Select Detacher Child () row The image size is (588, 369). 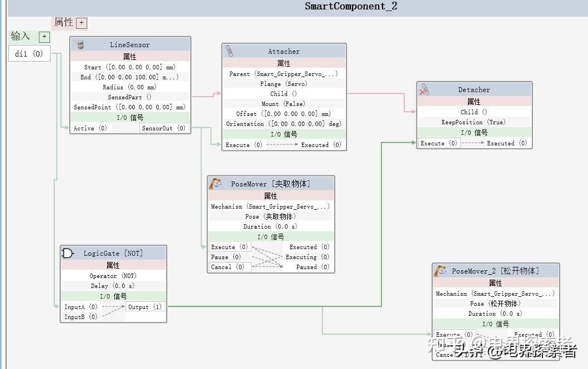click(x=474, y=112)
